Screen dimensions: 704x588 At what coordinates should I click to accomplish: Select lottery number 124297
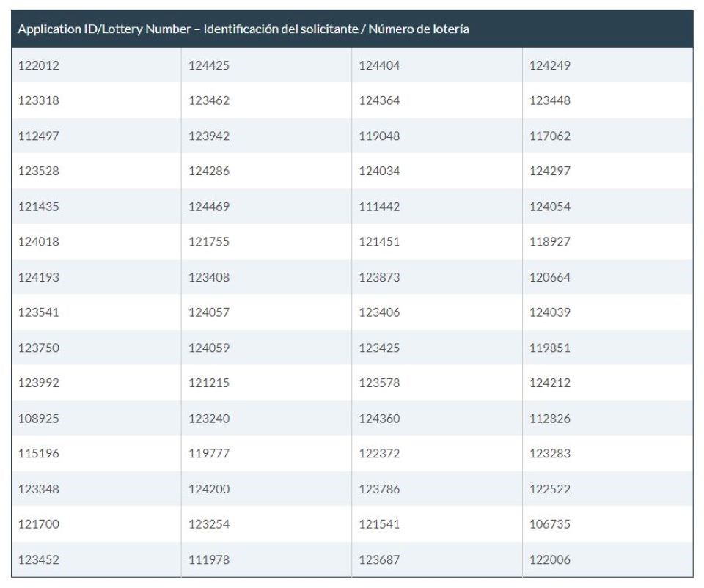(x=549, y=171)
